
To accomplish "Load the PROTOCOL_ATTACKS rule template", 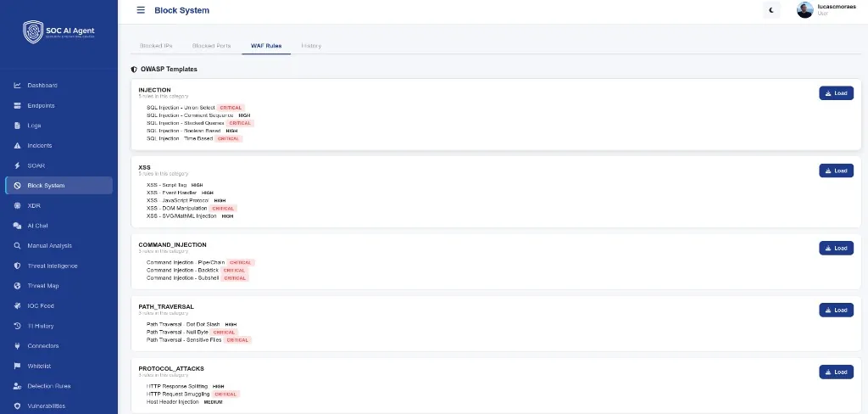I will 836,372.
